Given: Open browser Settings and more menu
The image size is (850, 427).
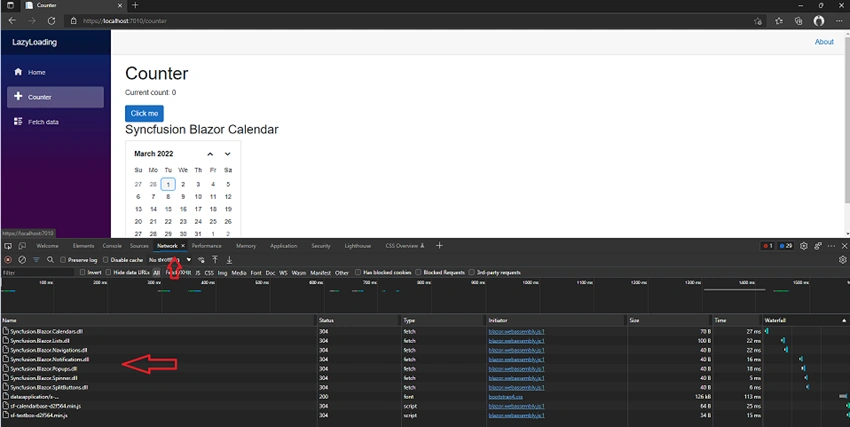Looking at the screenshot, I should click(839, 21).
